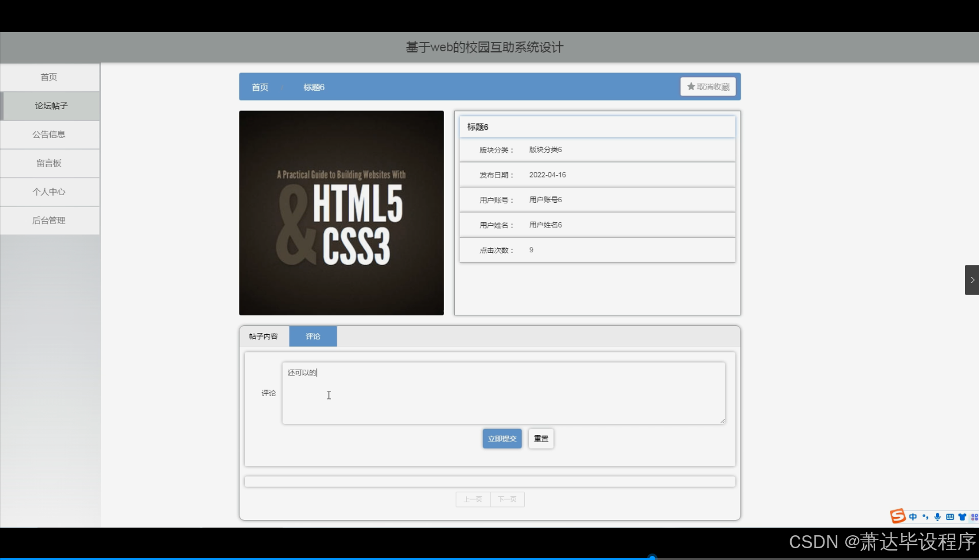Open 个人中心 in the left sidebar
This screenshot has width=979, height=560.
point(50,192)
